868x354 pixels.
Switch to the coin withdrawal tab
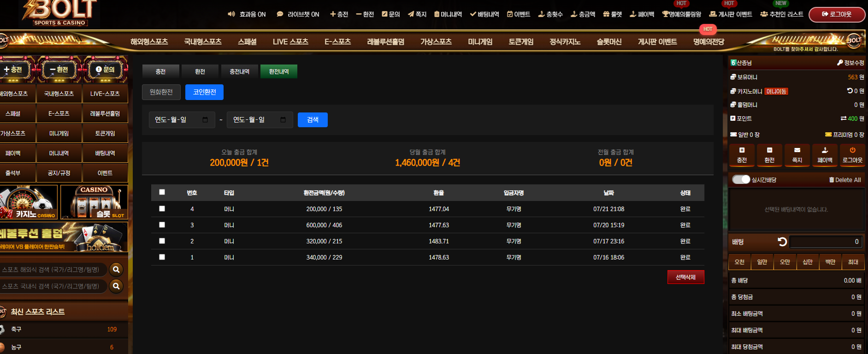[204, 92]
